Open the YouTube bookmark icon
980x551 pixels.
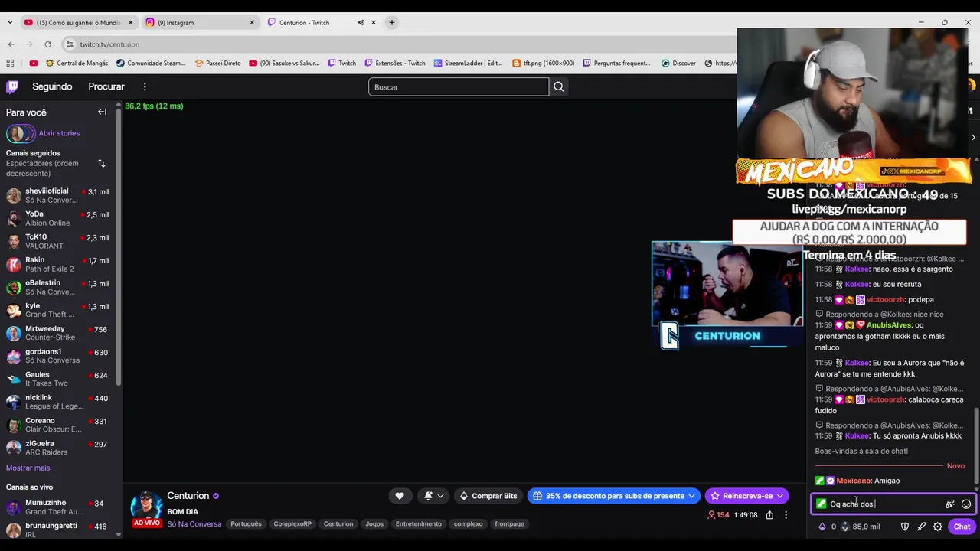pos(34,64)
